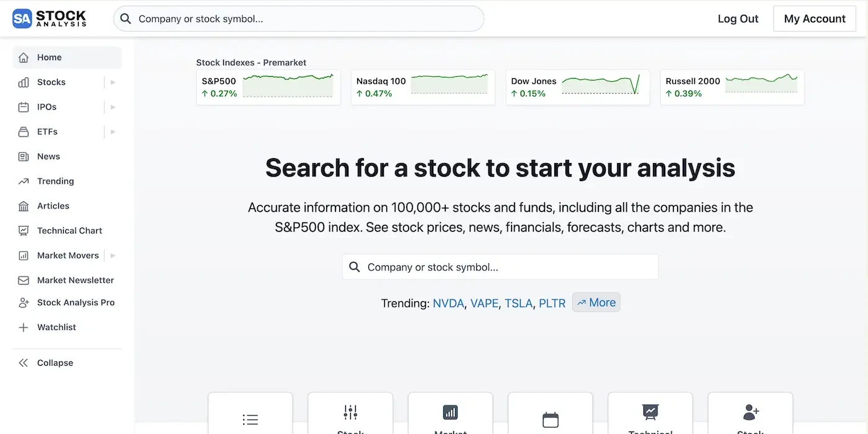The height and width of the screenshot is (434, 868).
Task: Click the News newspaper icon
Action: (24, 157)
